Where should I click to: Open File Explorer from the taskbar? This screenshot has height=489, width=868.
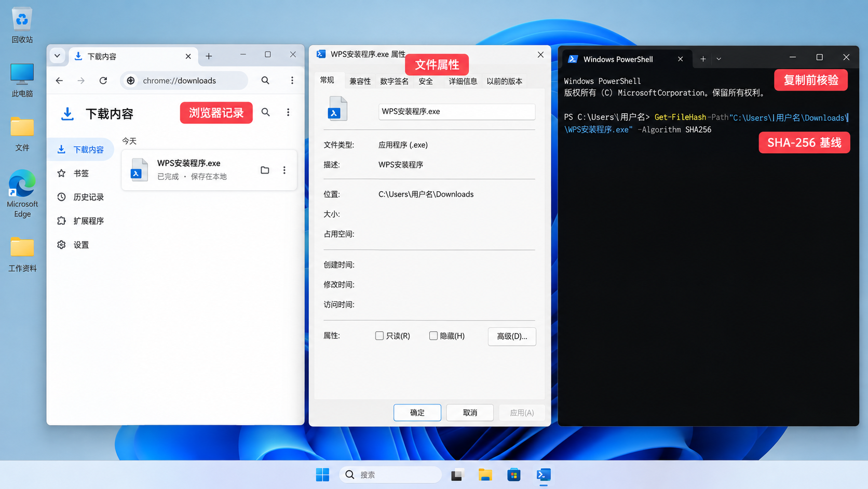click(485, 474)
